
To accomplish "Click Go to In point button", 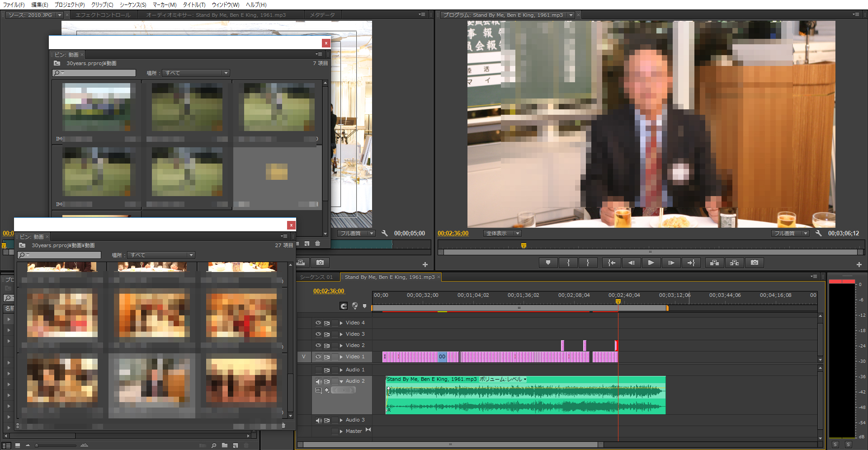I will point(611,262).
